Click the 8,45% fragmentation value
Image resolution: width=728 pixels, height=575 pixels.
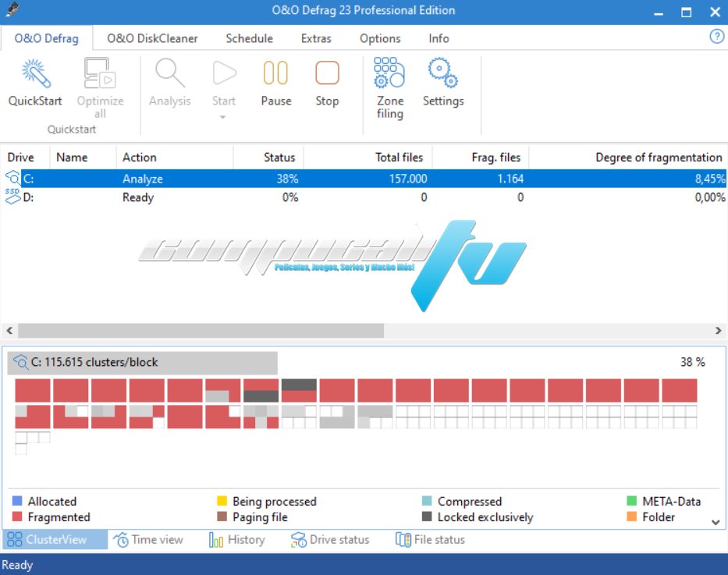coord(710,179)
